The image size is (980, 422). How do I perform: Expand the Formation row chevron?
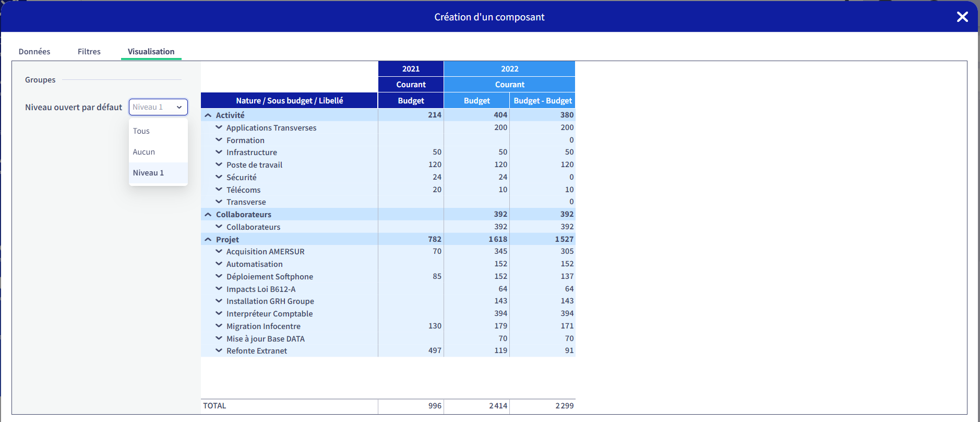pos(219,140)
